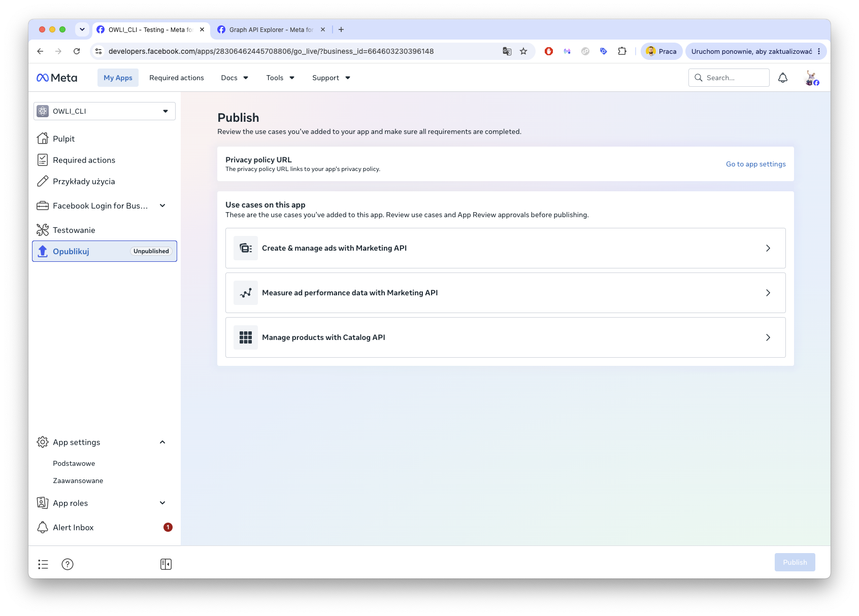Select My Apps in top navigation
Screen dimensions: 859x616
point(118,78)
